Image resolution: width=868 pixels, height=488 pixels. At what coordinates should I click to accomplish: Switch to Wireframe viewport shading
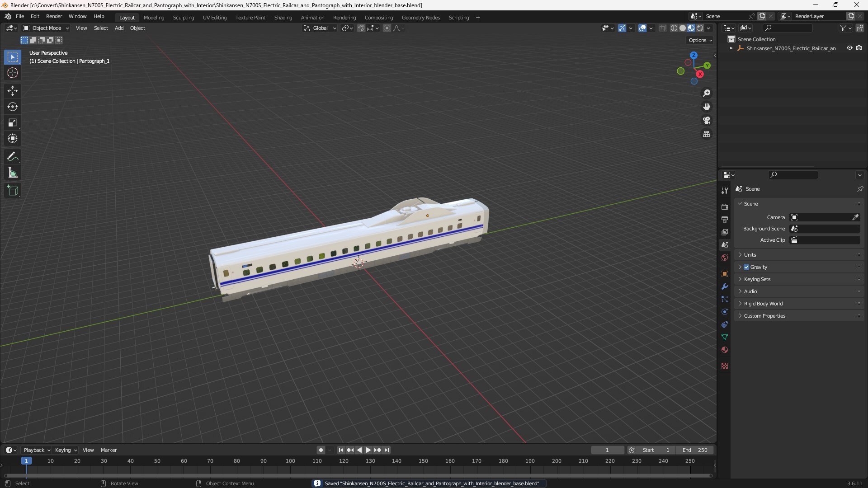(674, 28)
